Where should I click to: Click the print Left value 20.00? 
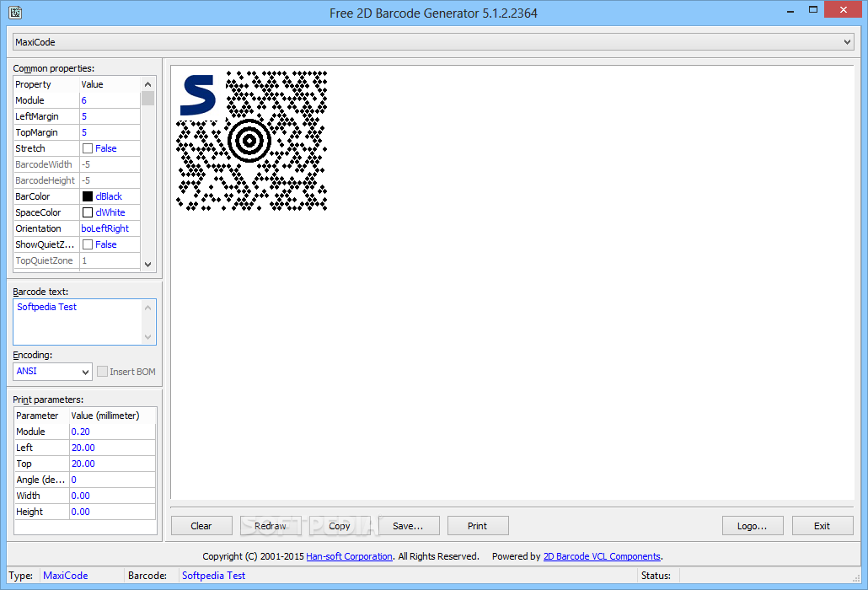pos(112,448)
